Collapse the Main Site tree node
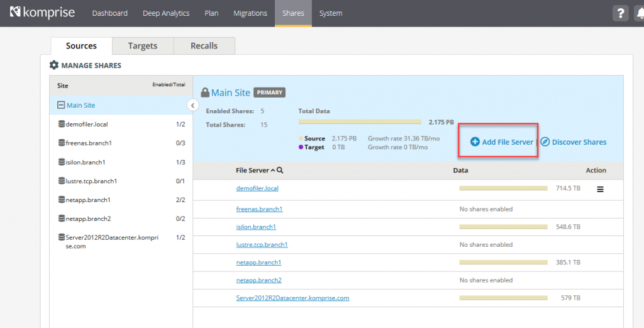The height and width of the screenshot is (328, 644). tap(61, 105)
